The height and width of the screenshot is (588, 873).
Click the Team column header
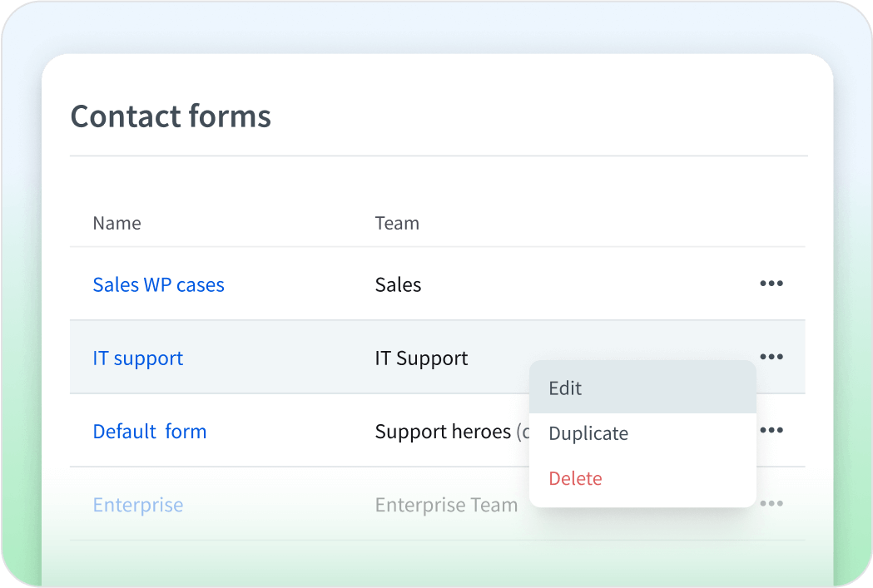pyautogui.click(x=397, y=223)
